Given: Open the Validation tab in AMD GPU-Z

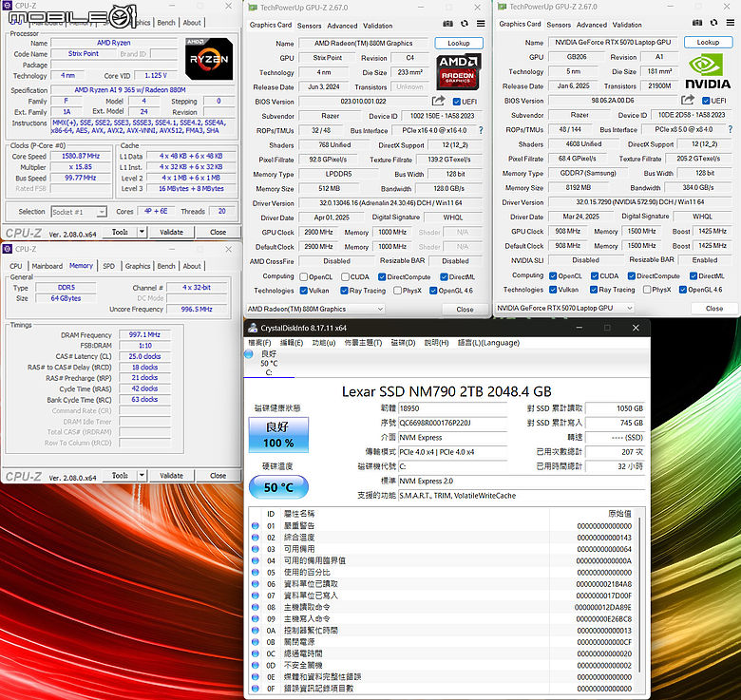Looking at the screenshot, I should click(x=377, y=26).
